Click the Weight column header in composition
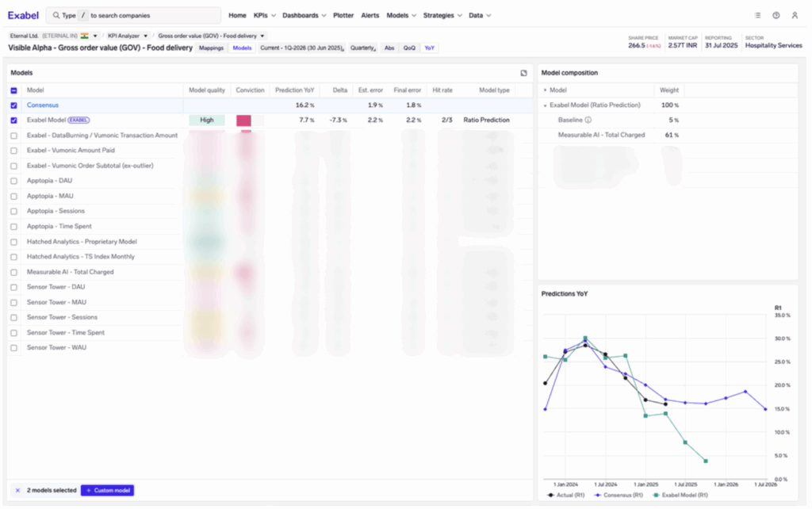This screenshot has height=509, width=812. (x=669, y=90)
